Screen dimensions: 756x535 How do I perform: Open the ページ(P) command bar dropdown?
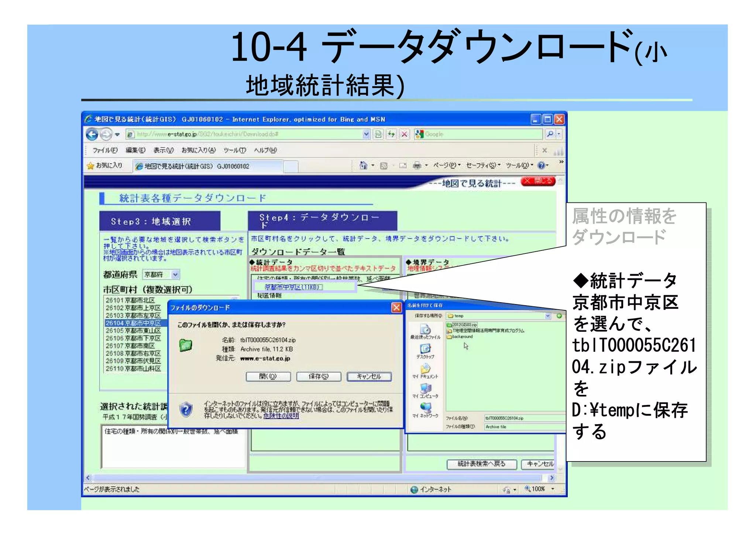coord(447,166)
